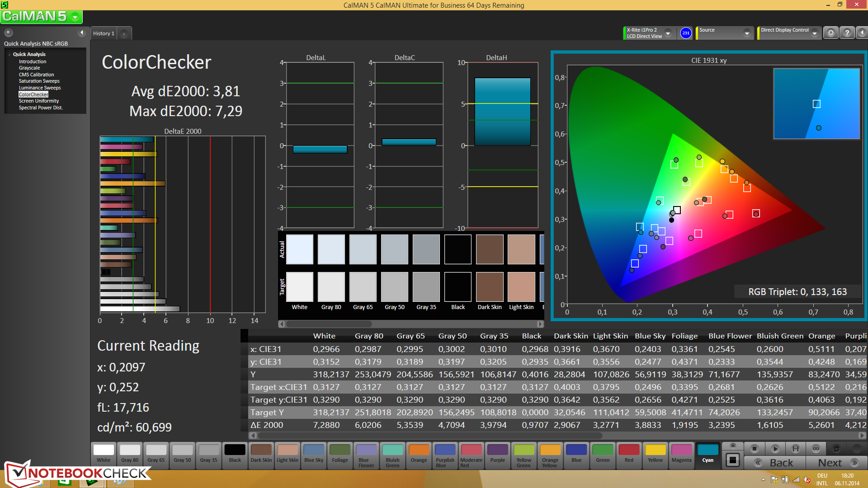Click the blue 231 meter indicator

[685, 33]
